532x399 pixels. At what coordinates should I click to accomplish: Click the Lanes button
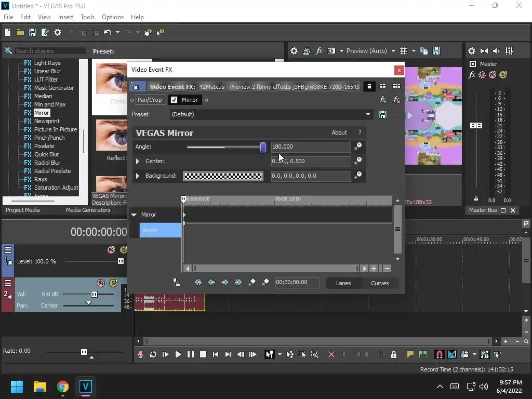tap(343, 283)
